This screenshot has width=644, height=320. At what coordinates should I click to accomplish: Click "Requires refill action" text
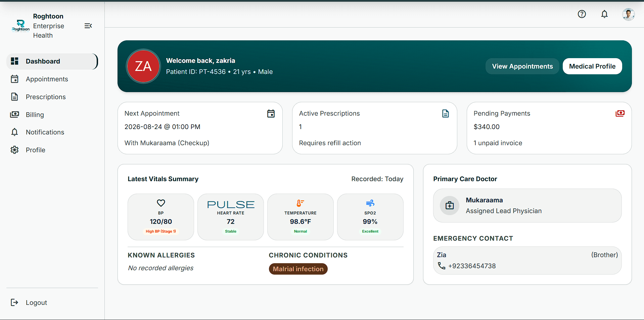(330, 143)
